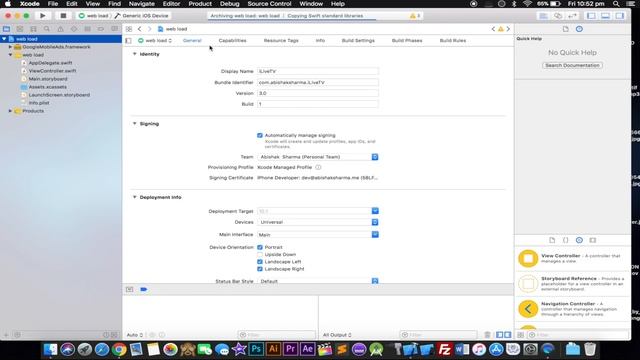Open the Report navigator icon
Image resolution: width=640 pixels, height=360 pixels.
pyautogui.click(x=114, y=29)
